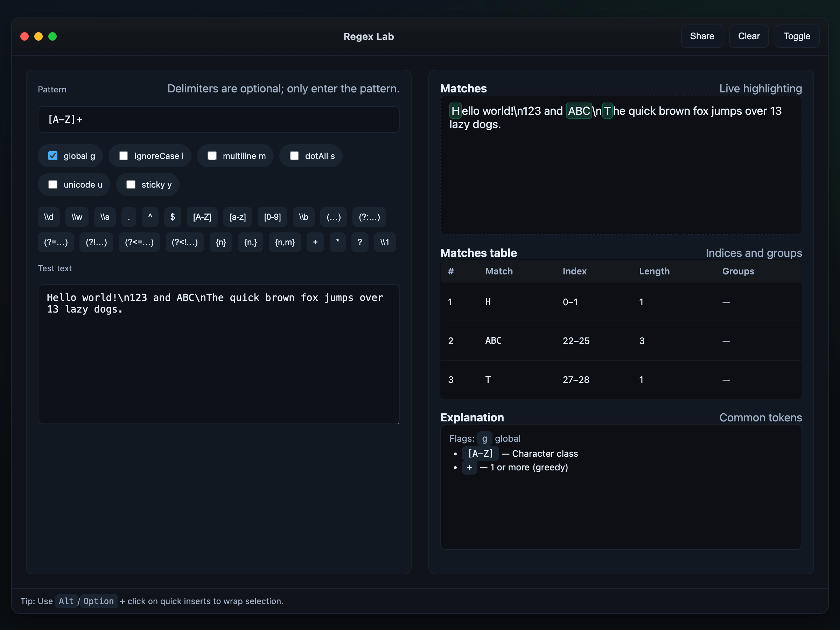This screenshot has width=840, height=630.
Task: Insert the \1 backreference chip
Action: click(385, 242)
